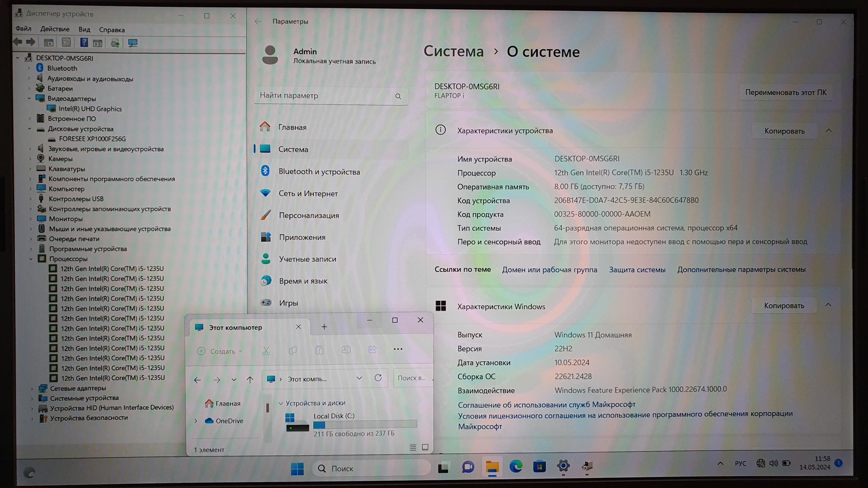
Task: Open the Действие menu in Device Manager
Action: point(55,29)
